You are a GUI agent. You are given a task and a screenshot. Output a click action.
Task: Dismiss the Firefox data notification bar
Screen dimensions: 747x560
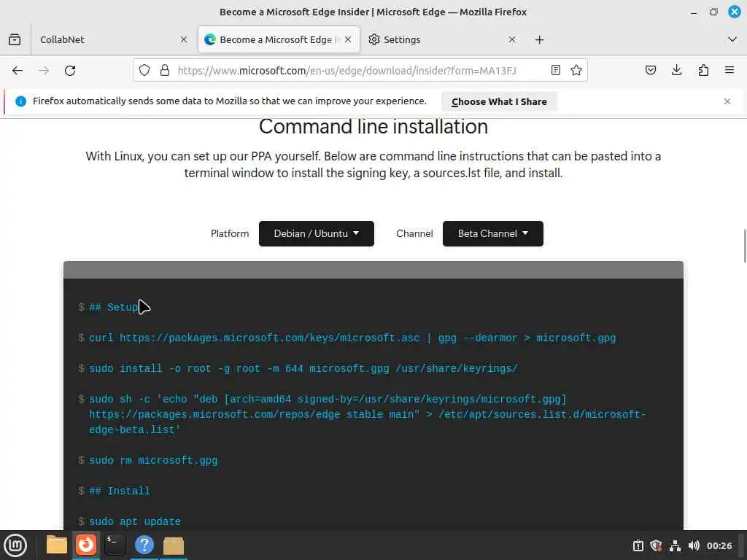pos(727,101)
